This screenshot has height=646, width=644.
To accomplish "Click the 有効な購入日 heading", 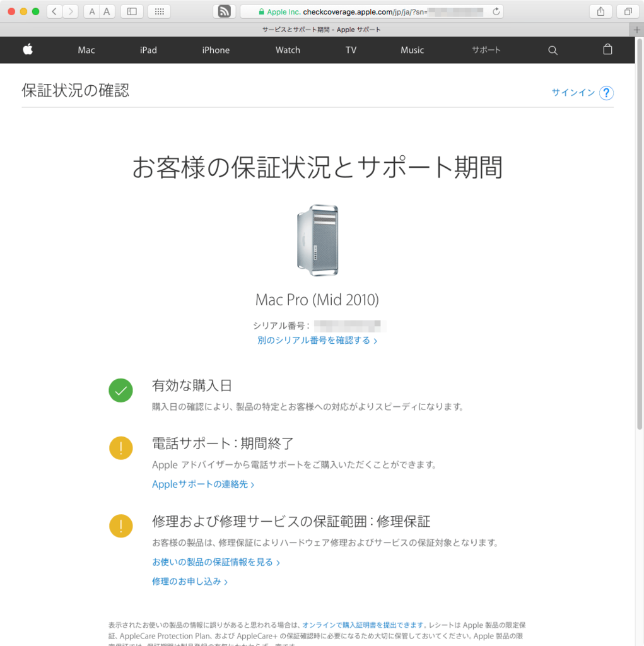I will (x=192, y=385).
